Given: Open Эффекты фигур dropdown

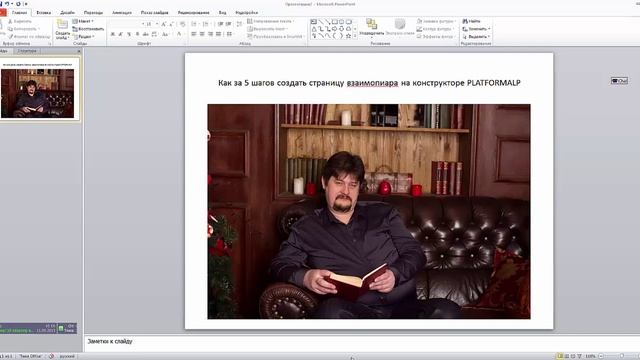Looking at the screenshot, I should 436,37.
